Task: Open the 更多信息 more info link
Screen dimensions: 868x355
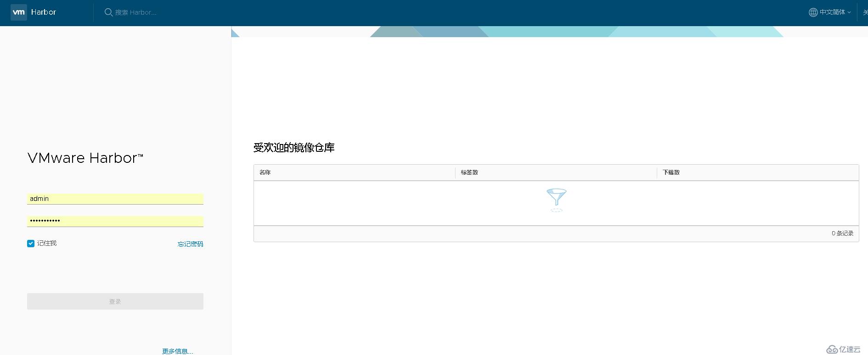Action: pyautogui.click(x=177, y=351)
